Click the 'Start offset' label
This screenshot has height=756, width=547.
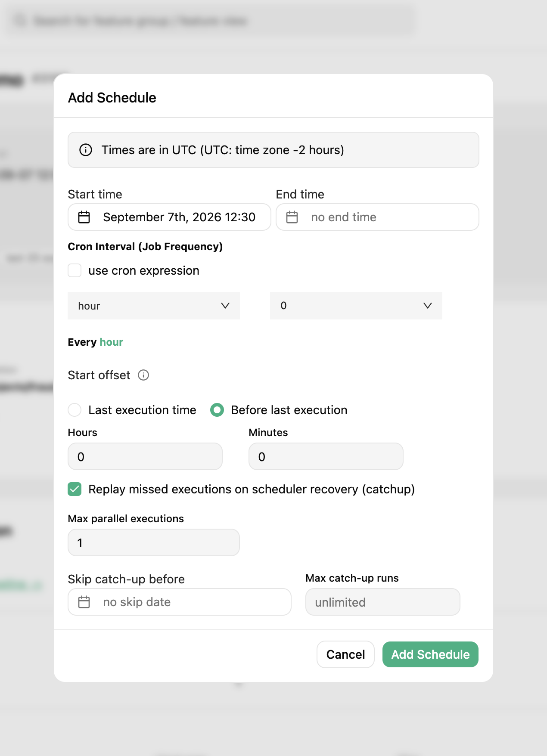tap(99, 375)
